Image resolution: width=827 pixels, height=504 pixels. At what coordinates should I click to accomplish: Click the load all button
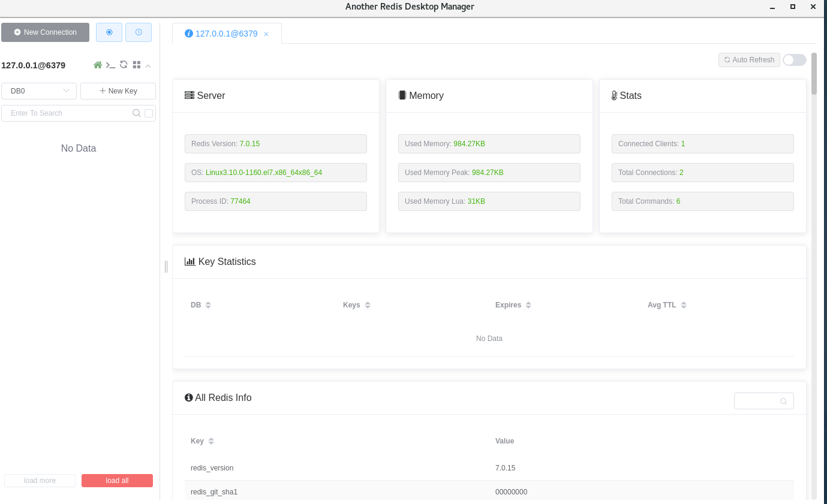(117, 481)
